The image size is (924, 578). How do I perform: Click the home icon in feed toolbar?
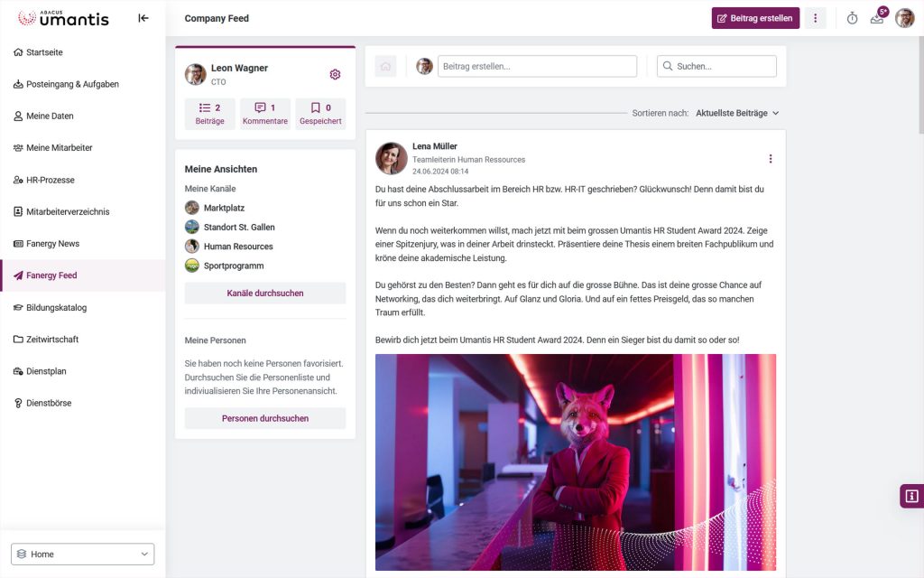point(385,66)
